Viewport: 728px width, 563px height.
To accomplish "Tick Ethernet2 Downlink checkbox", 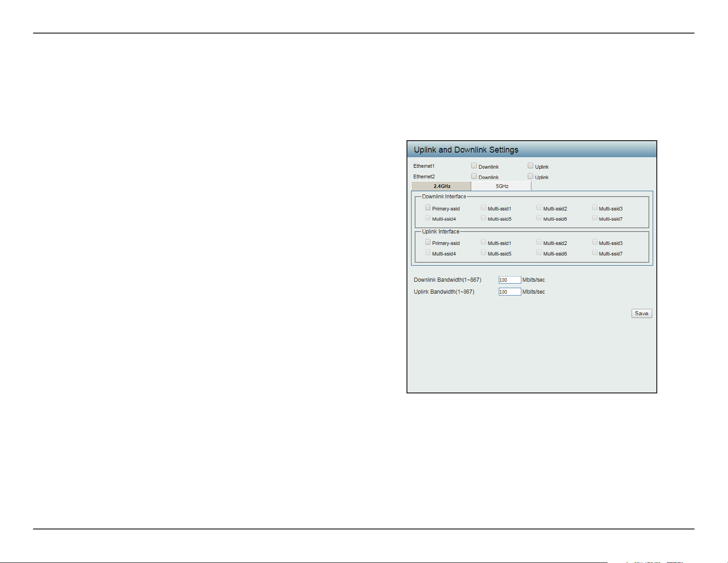I will 474,176.
